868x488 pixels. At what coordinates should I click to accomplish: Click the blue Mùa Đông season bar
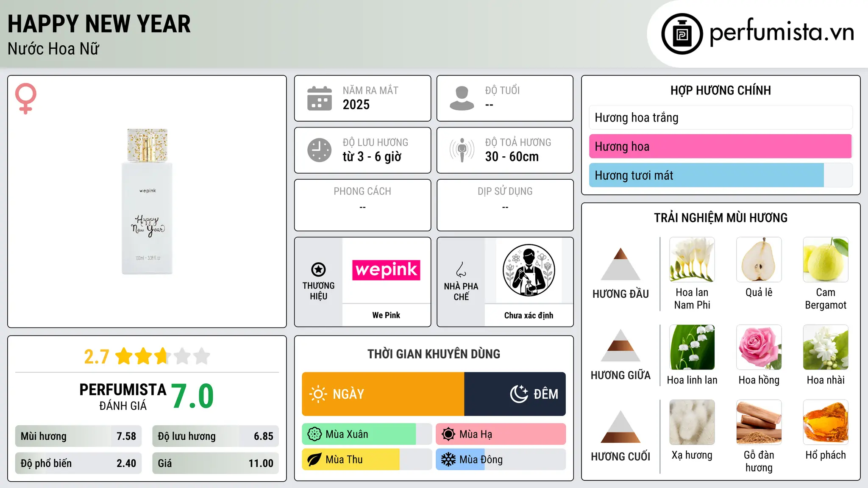(x=501, y=460)
